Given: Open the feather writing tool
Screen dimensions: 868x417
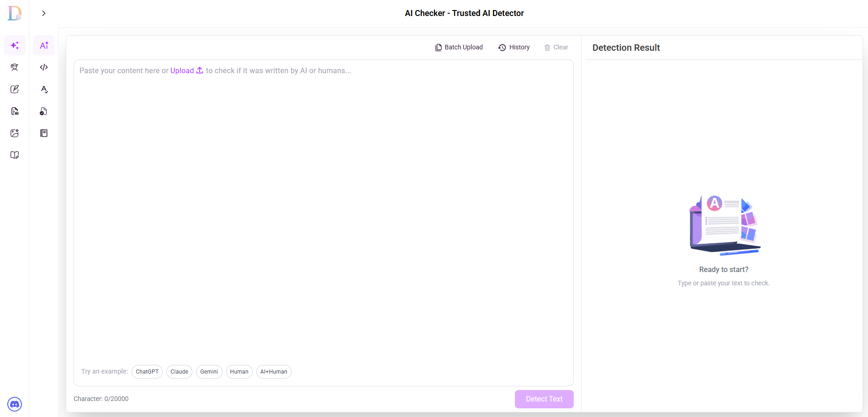Looking at the screenshot, I should (14, 89).
